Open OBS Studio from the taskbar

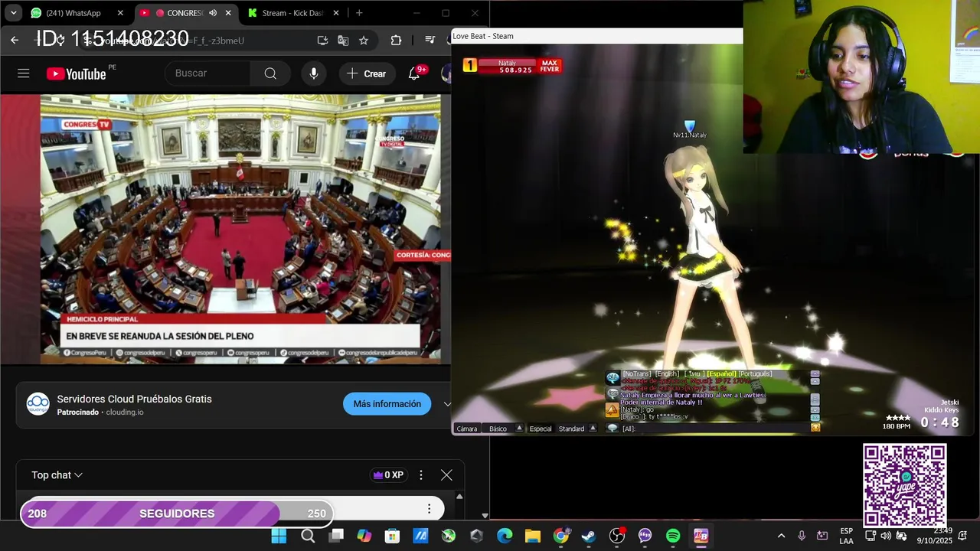click(x=617, y=536)
